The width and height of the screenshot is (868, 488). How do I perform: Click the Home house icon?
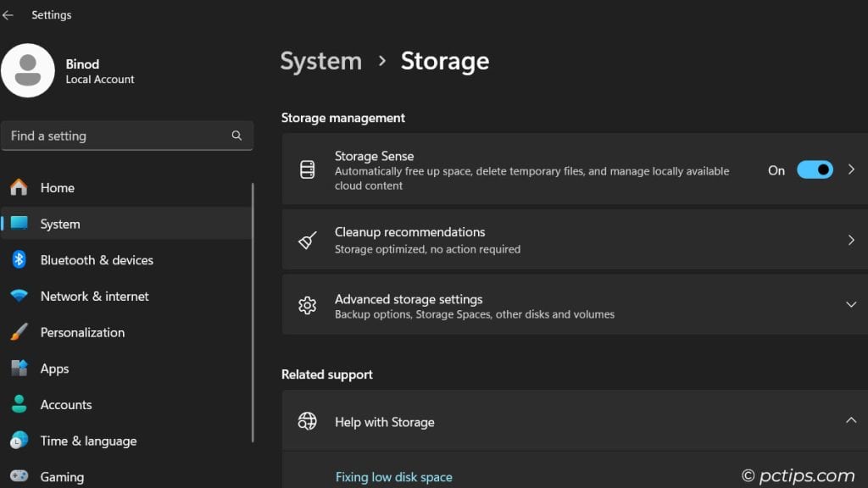tap(19, 187)
